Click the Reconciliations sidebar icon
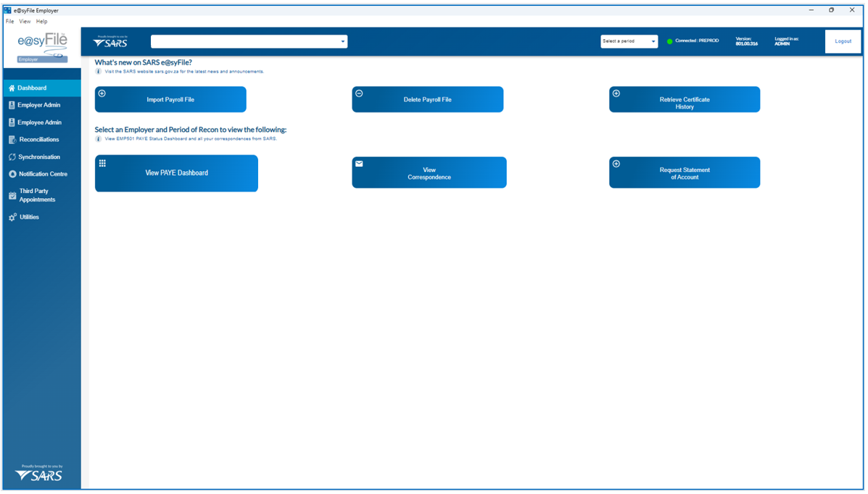The height and width of the screenshot is (494, 868). click(12, 139)
